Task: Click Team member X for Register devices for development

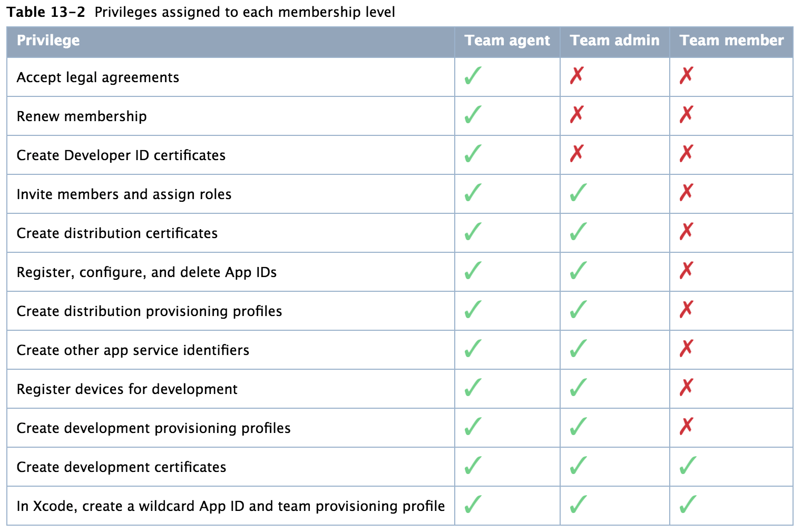Action: [686, 387]
